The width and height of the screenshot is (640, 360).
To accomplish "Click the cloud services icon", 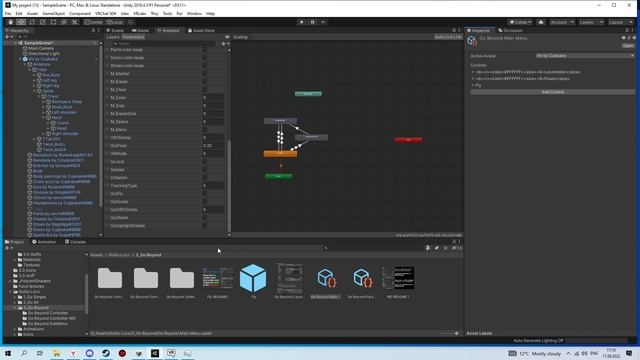I will [541, 22].
